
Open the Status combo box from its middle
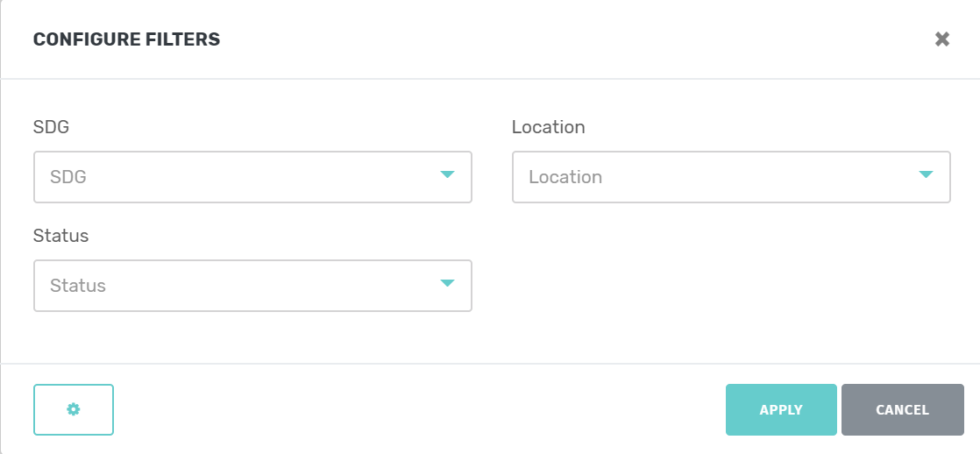pos(252,286)
